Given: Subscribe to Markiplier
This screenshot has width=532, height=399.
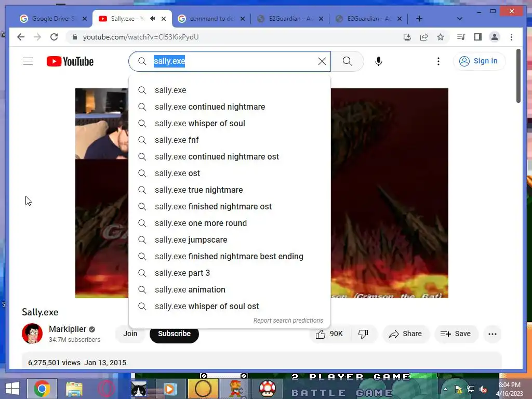Looking at the screenshot, I should tap(174, 334).
